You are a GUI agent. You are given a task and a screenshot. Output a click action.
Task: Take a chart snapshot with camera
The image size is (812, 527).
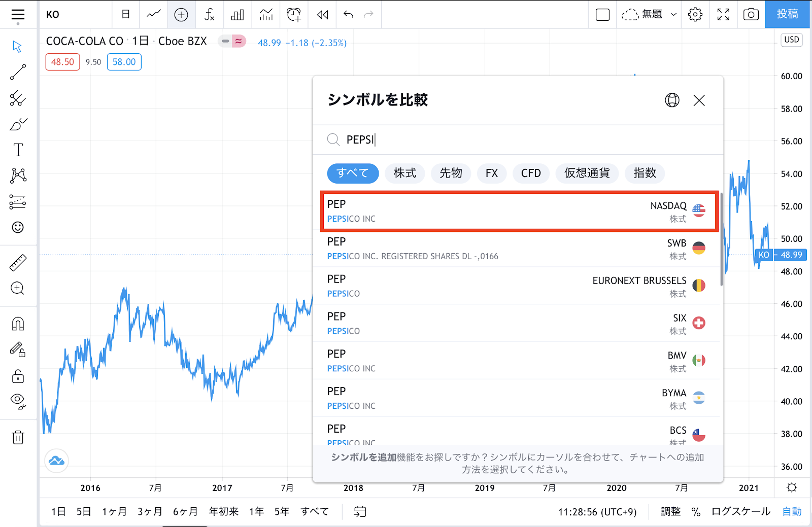click(x=751, y=15)
